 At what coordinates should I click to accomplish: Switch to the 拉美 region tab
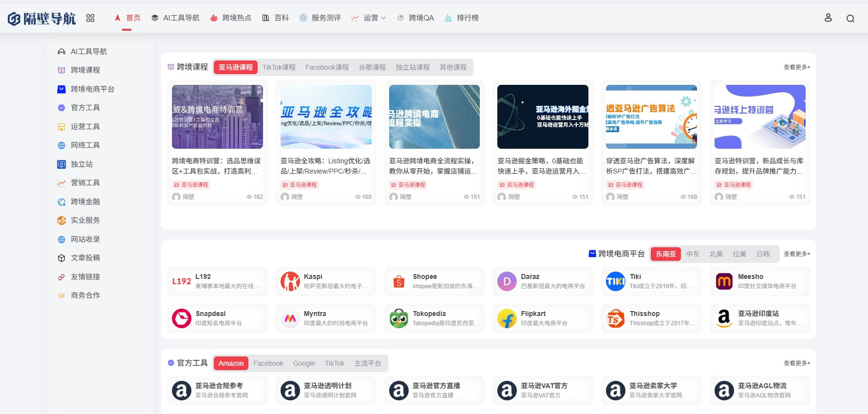point(739,254)
